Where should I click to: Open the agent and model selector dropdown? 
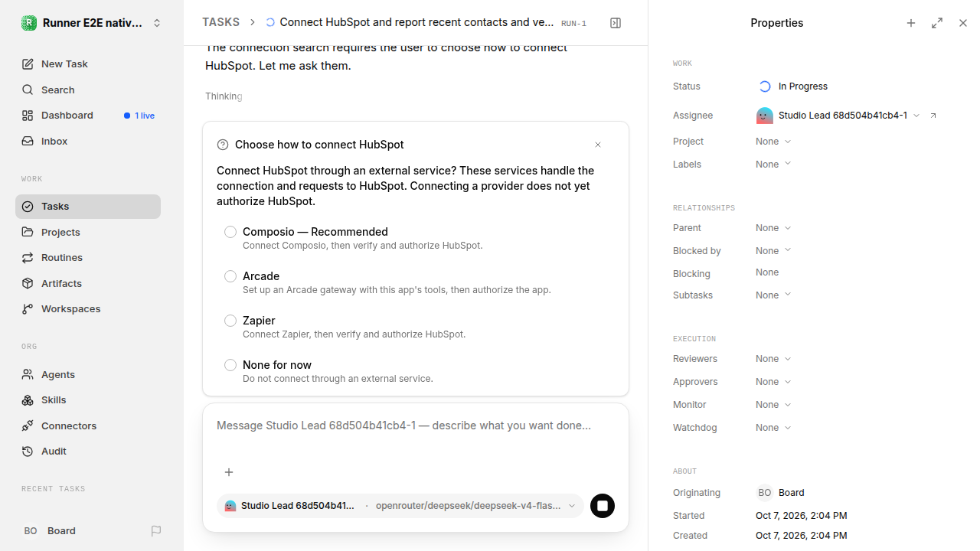(x=400, y=506)
